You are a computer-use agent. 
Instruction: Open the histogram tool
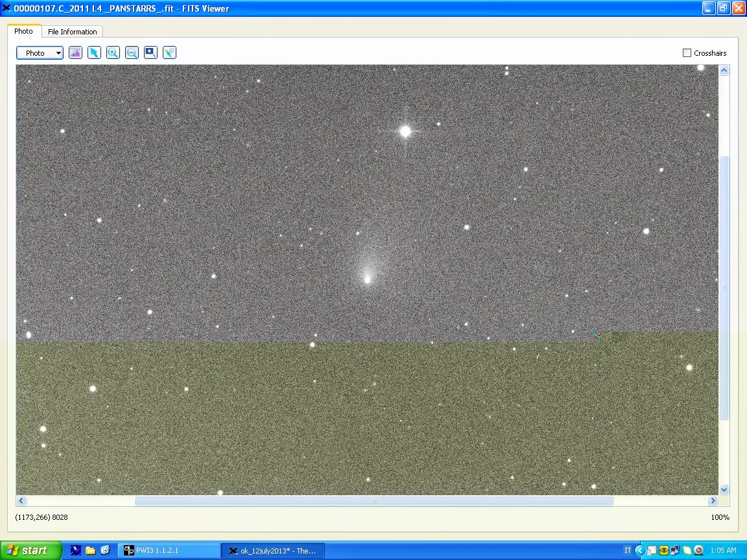point(75,53)
